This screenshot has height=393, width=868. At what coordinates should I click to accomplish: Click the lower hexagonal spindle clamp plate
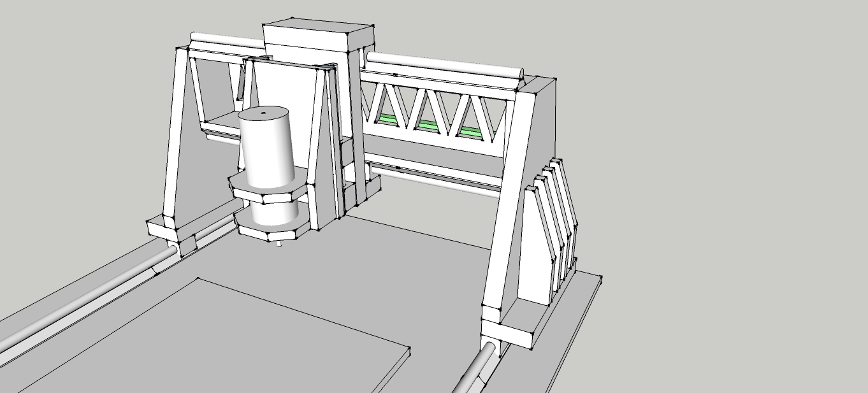(272, 228)
